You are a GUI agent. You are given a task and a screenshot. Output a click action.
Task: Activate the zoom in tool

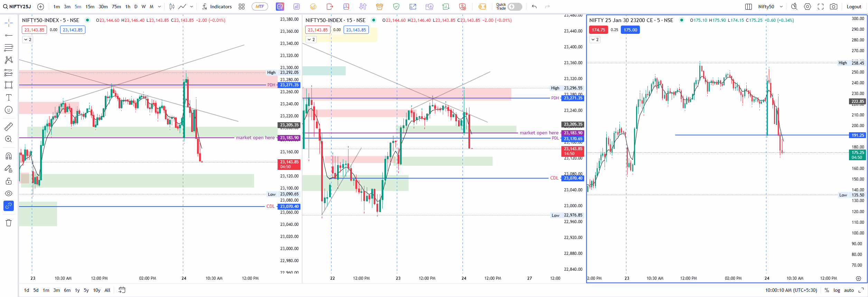point(9,139)
